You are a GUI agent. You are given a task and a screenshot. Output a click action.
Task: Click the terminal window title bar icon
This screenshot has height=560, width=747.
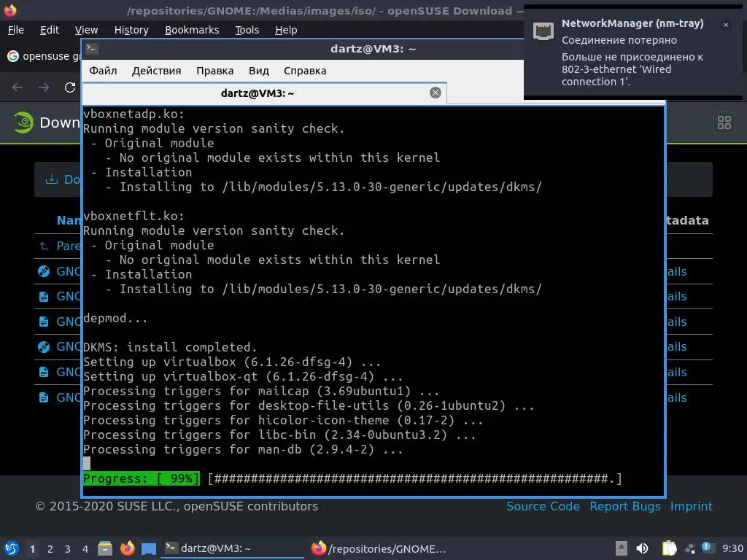pos(92,49)
